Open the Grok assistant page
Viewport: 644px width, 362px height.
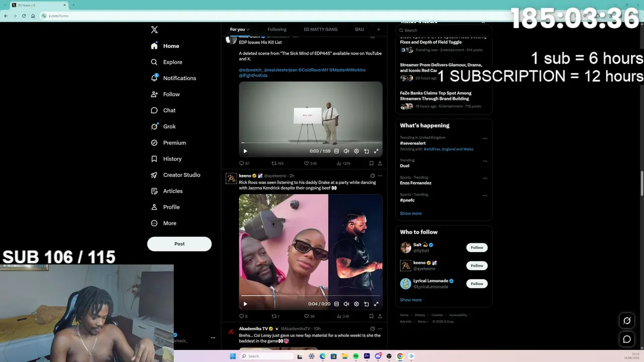163,126
